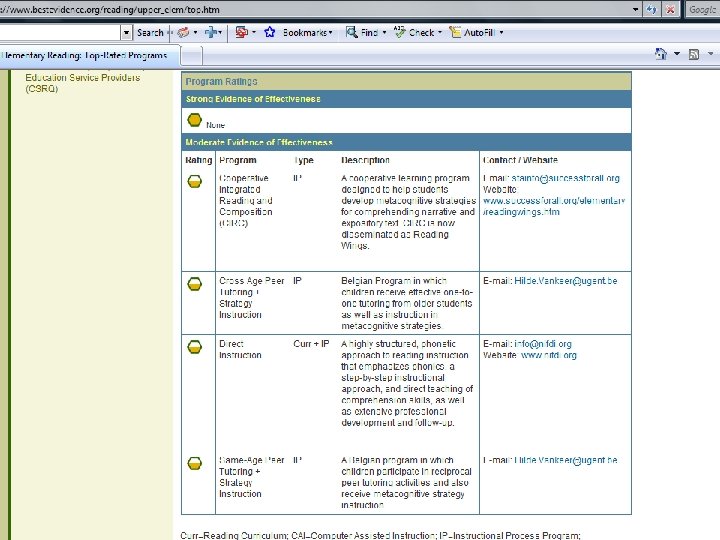Click the Program Ratings header
The image size is (720, 540).
click(x=221, y=81)
